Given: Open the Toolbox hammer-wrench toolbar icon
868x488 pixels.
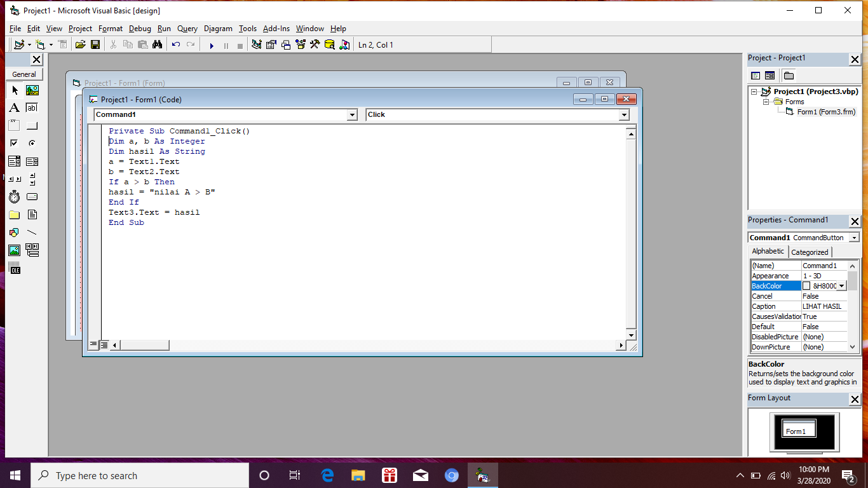Looking at the screenshot, I should pyautogui.click(x=315, y=44).
